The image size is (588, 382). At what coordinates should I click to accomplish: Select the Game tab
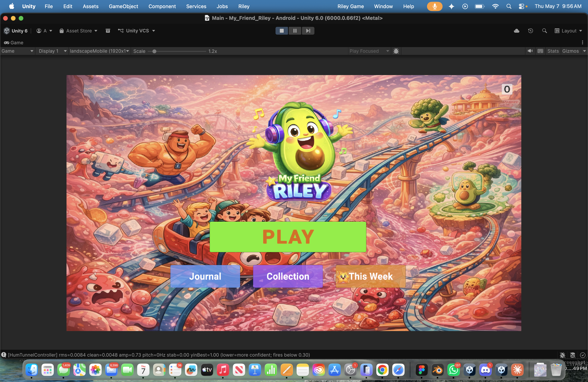click(x=14, y=43)
